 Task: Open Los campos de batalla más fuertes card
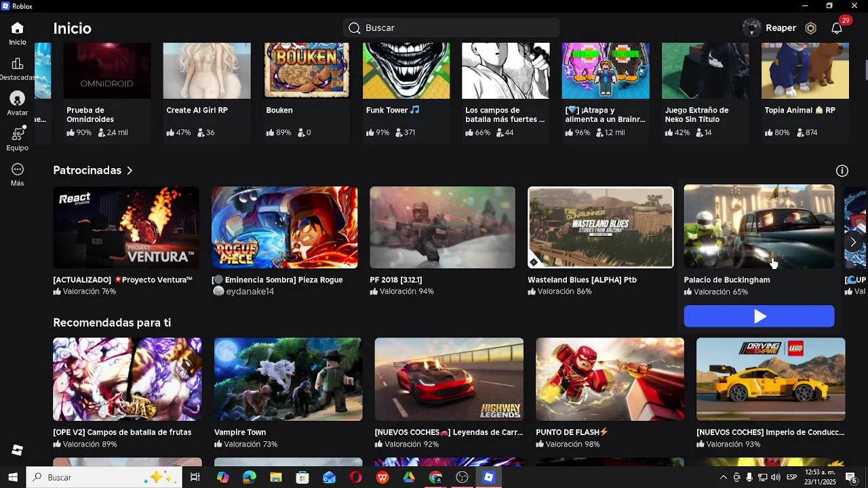coord(506,93)
